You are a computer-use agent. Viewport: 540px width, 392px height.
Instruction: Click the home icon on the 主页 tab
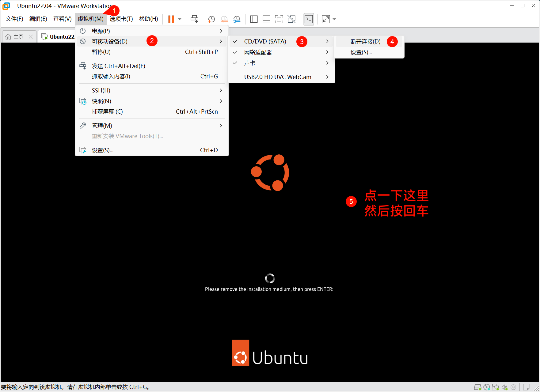pos(8,37)
